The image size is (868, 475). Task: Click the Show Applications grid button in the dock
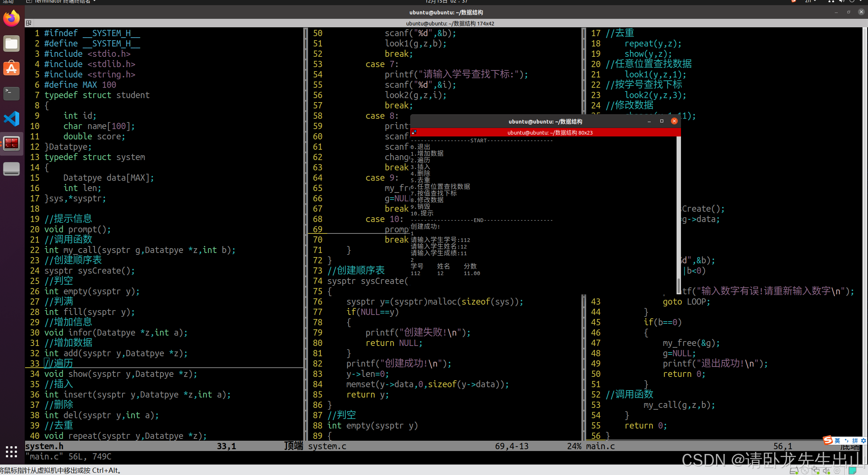point(11,452)
